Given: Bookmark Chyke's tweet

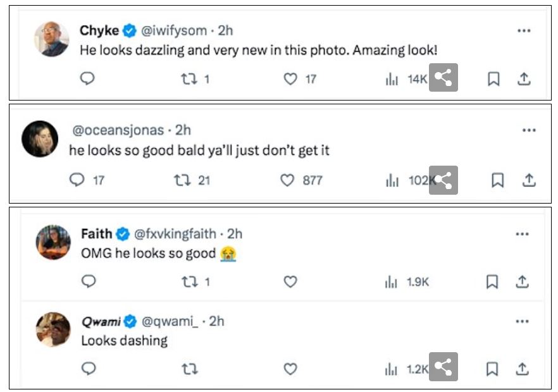Looking at the screenshot, I should coord(493,79).
